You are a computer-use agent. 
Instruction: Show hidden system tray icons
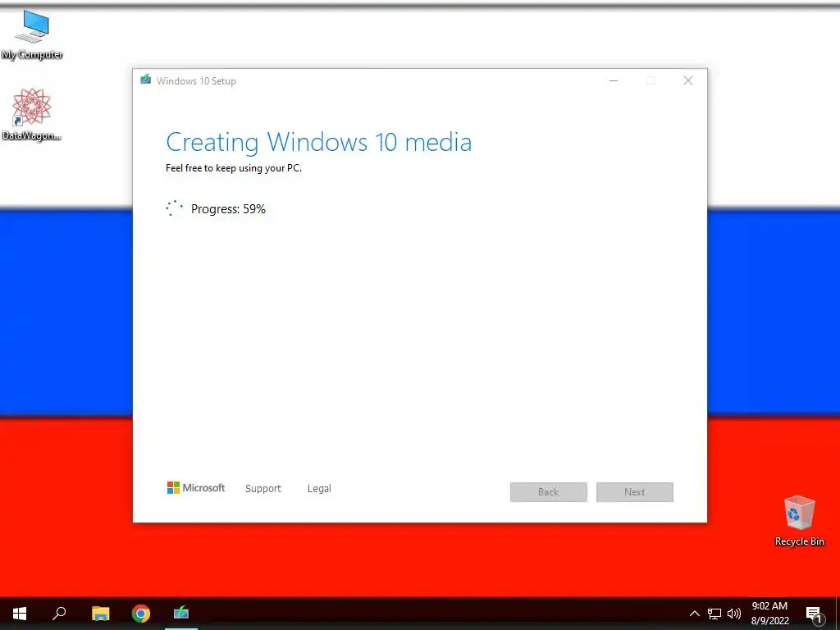pyautogui.click(x=694, y=614)
